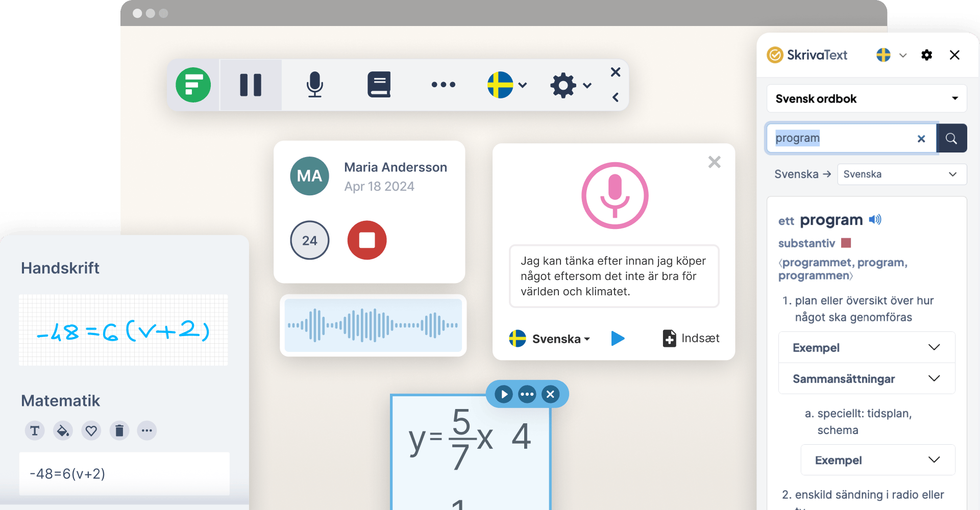This screenshot has width=980, height=510.
Task: Expand the first Exempel section under definition 1
Action: (867, 347)
